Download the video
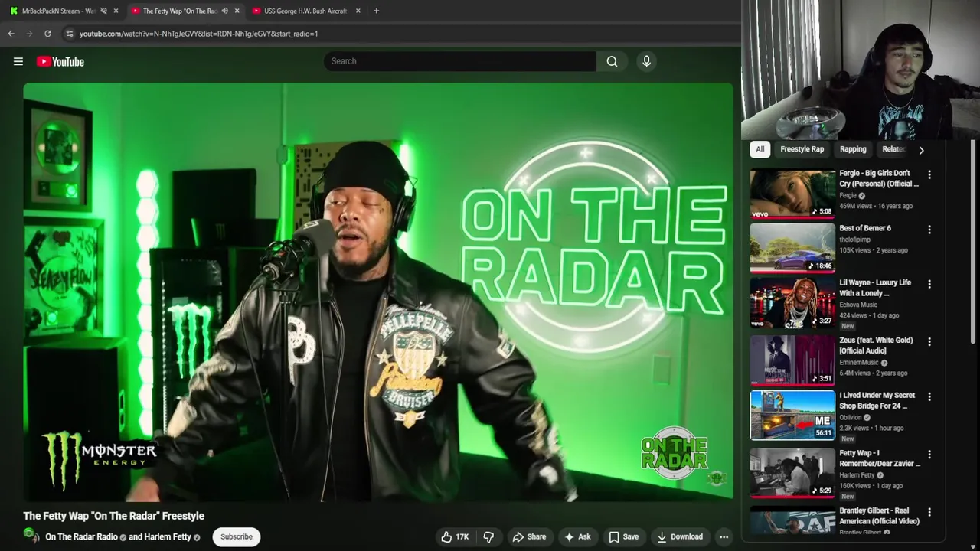Image resolution: width=980 pixels, height=551 pixels. coord(680,536)
